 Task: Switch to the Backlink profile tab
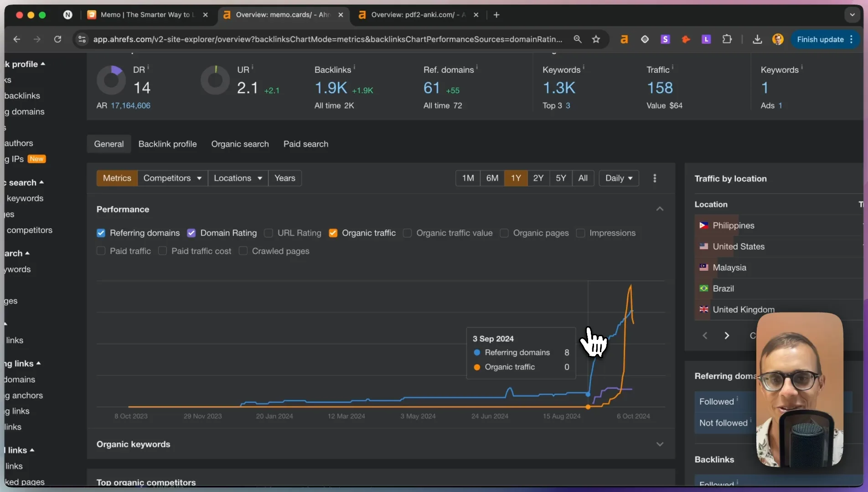(167, 144)
